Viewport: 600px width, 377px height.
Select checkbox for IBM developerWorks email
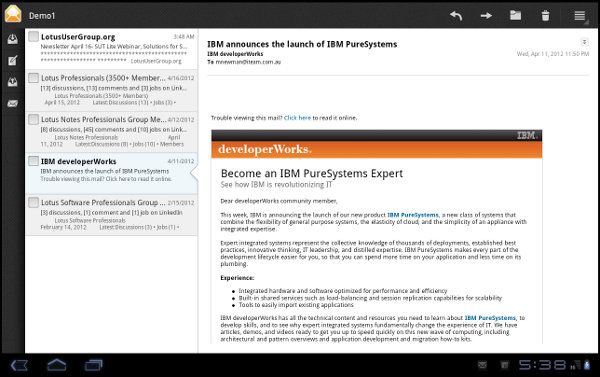pos(33,161)
